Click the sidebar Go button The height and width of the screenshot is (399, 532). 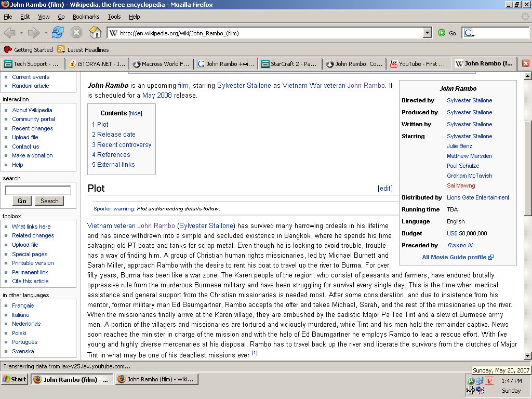click(x=22, y=201)
